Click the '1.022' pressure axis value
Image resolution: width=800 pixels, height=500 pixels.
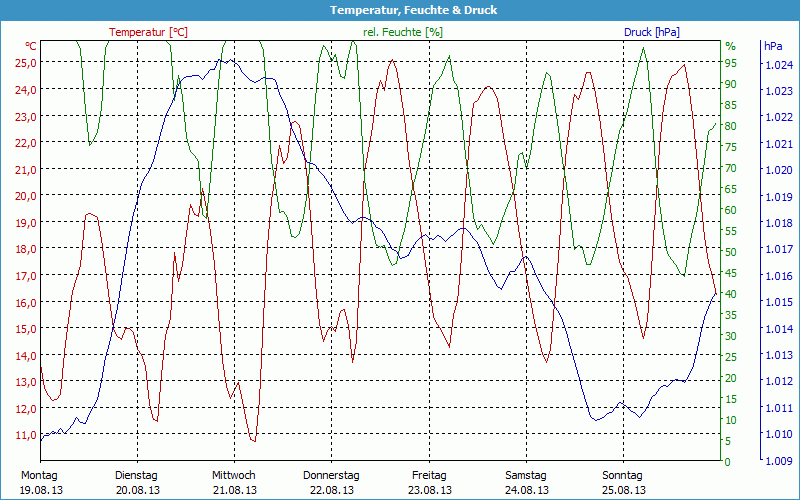tap(780, 117)
